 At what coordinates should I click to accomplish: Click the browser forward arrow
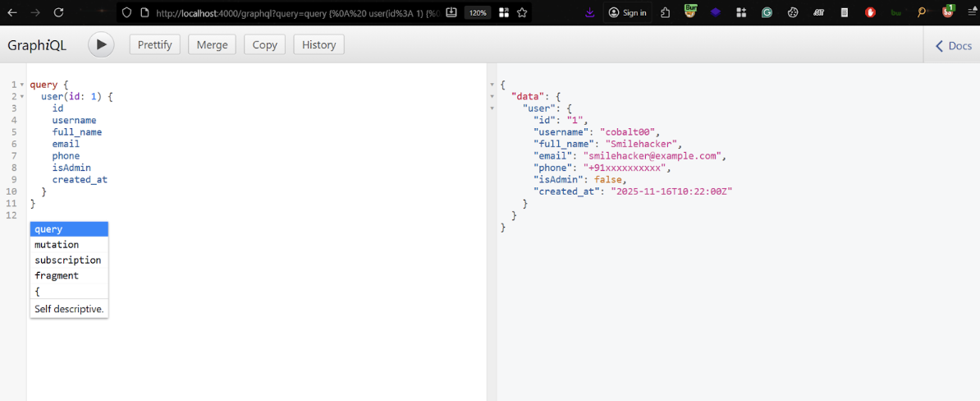(35, 12)
